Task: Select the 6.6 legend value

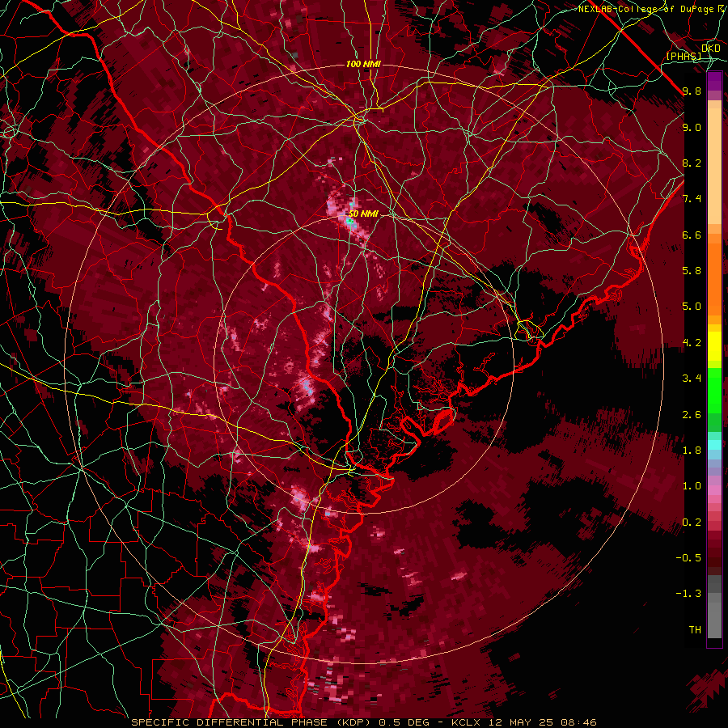Action: pyautogui.click(x=692, y=235)
